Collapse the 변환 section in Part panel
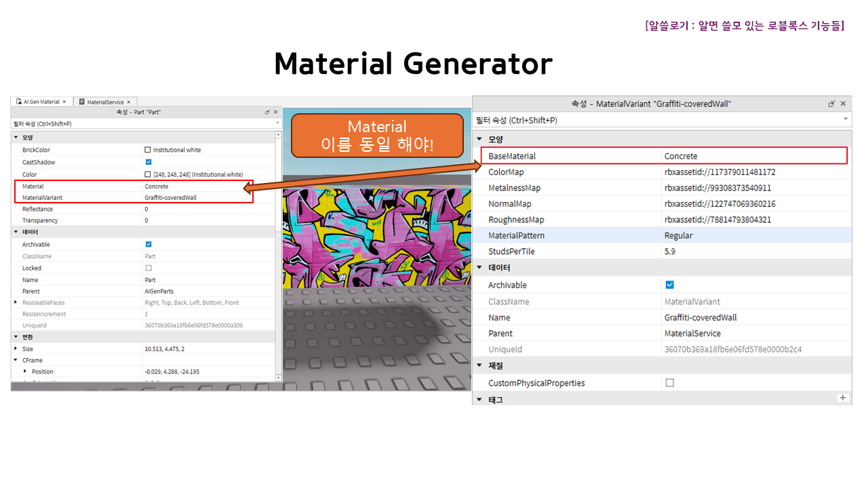This screenshot has height=488, width=868. pos(16,337)
